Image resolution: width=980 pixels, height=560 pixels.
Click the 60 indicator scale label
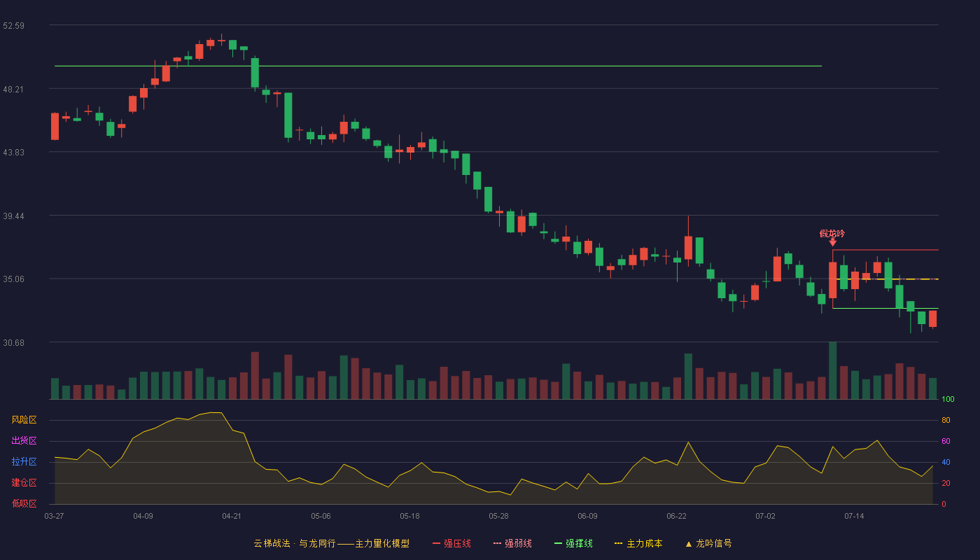(x=946, y=442)
